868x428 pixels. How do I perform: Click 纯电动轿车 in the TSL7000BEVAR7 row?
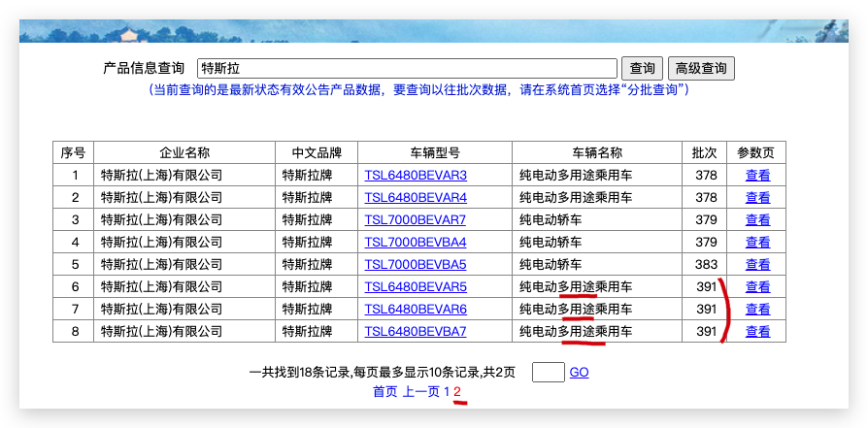(551, 219)
